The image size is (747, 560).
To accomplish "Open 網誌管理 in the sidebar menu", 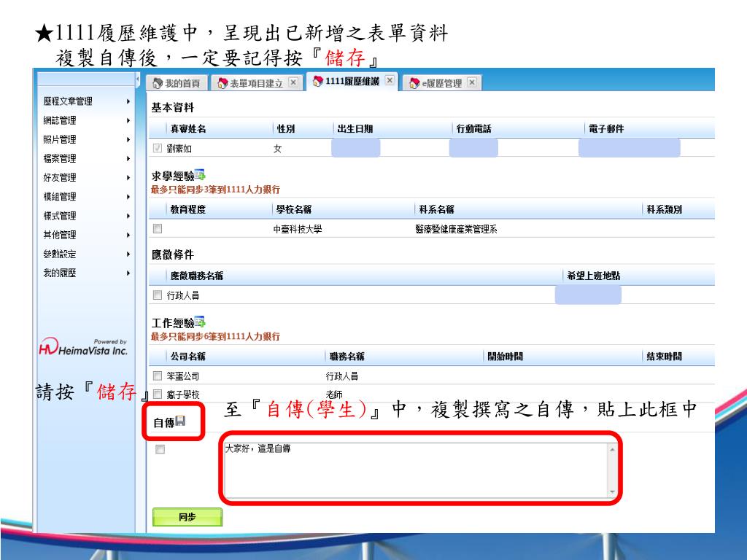I will [x=60, y=120].
